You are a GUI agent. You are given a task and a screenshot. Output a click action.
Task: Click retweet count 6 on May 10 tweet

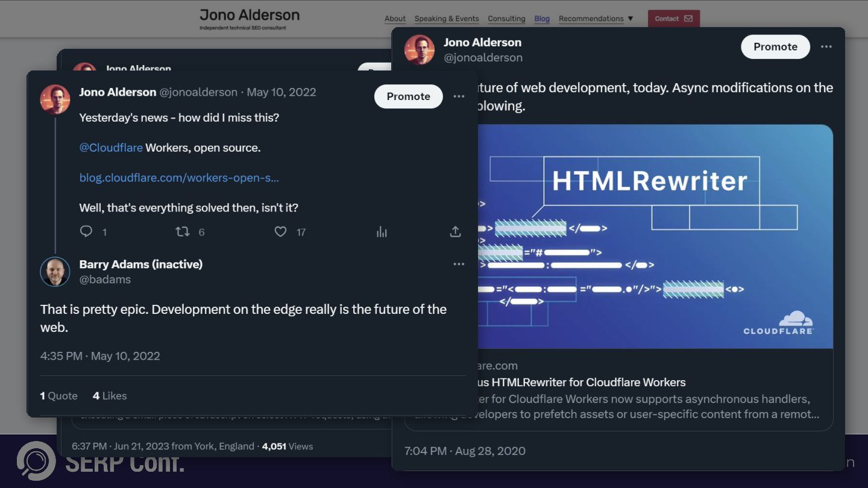click(x=201, y=232)
